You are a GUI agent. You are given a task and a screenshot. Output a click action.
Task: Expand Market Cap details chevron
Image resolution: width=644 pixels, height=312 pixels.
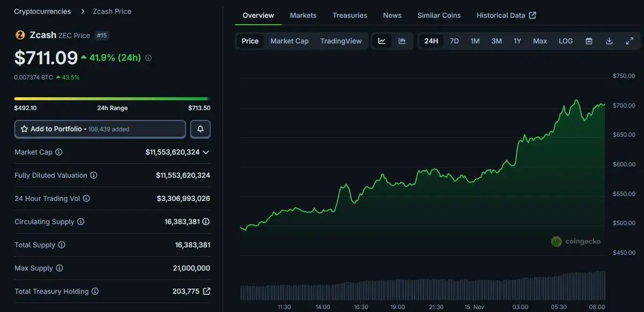coord(206,152)
